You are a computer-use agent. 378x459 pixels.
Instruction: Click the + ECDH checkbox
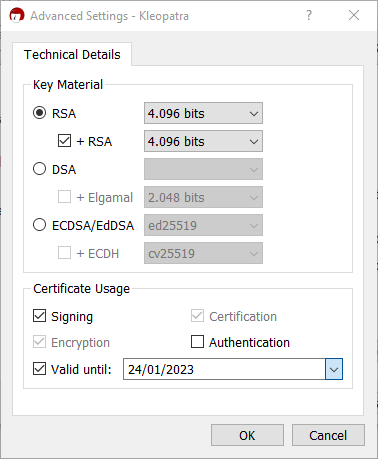pyautogui.click(x=64, y=253)
